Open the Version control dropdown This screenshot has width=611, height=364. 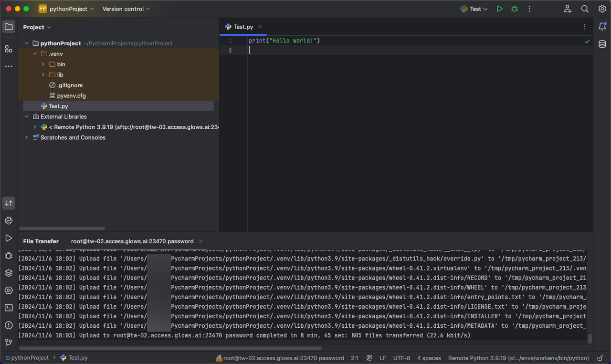click(126, 9)
